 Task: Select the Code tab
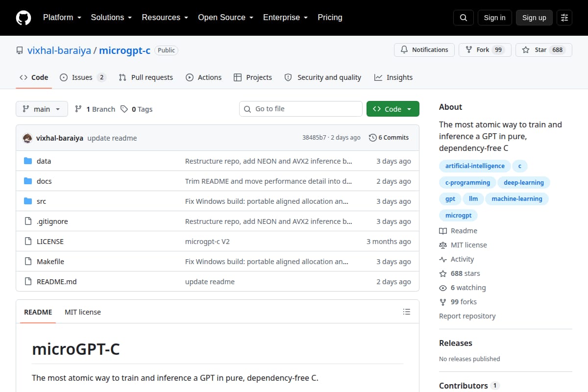(x=34, y=77)
